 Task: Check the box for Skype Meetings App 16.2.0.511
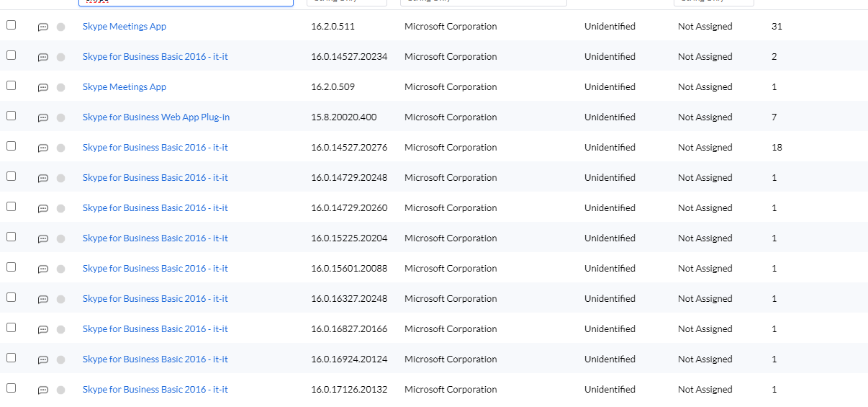[11, 24]
